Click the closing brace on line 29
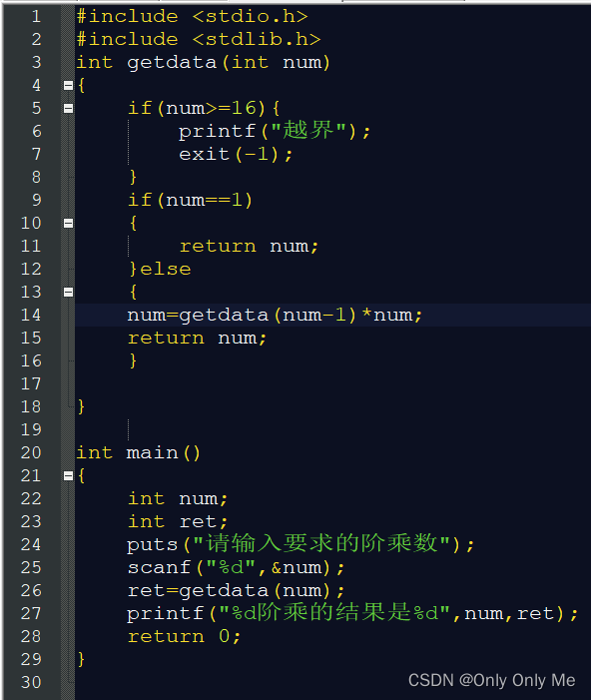The width and height of the screenshot is (591, 700). pos(81,659)
